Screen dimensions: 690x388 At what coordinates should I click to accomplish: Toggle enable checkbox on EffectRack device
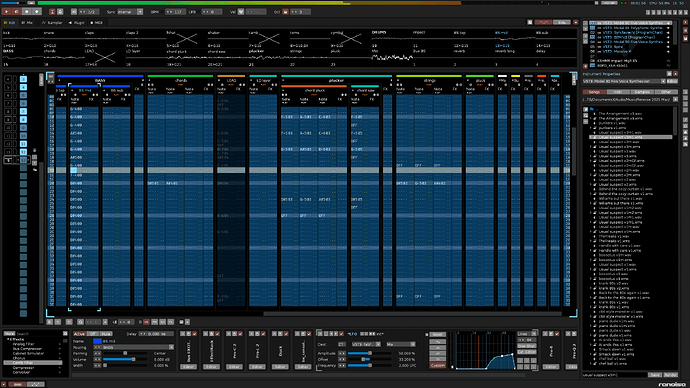pos(217,334)
